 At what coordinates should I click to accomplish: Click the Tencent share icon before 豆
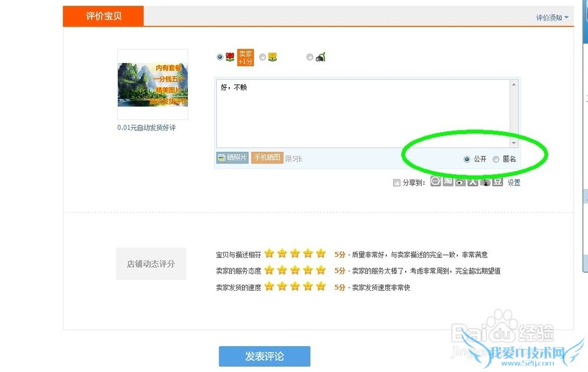(485, 182)
